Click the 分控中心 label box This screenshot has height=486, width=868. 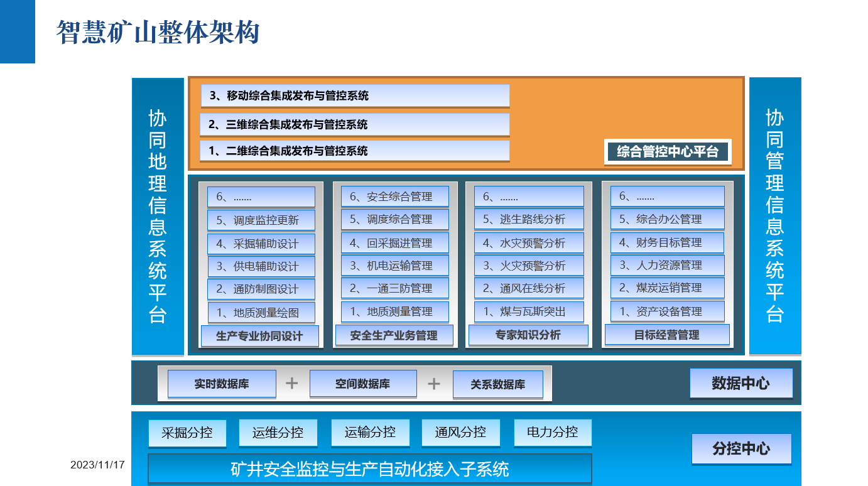[x=742, y=449]
